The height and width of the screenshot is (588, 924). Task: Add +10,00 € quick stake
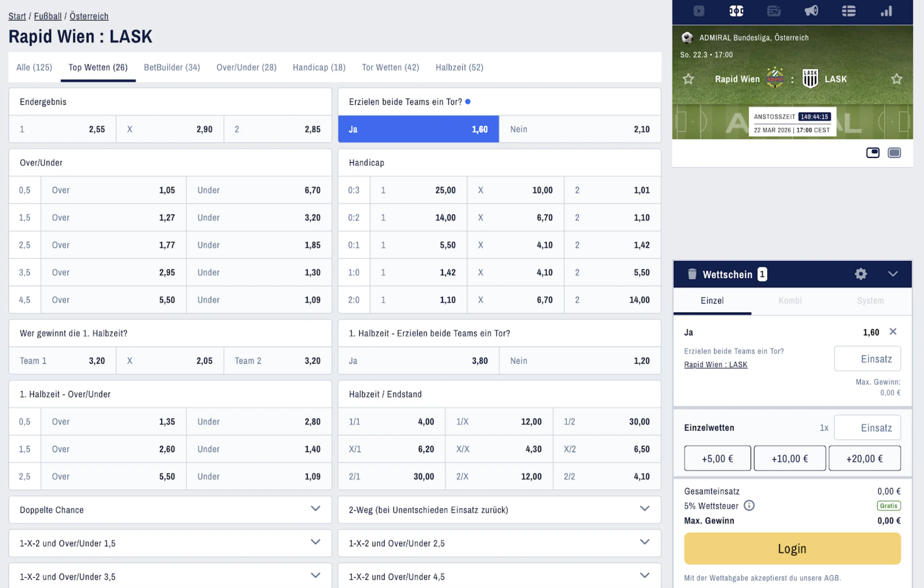(790, 458)
